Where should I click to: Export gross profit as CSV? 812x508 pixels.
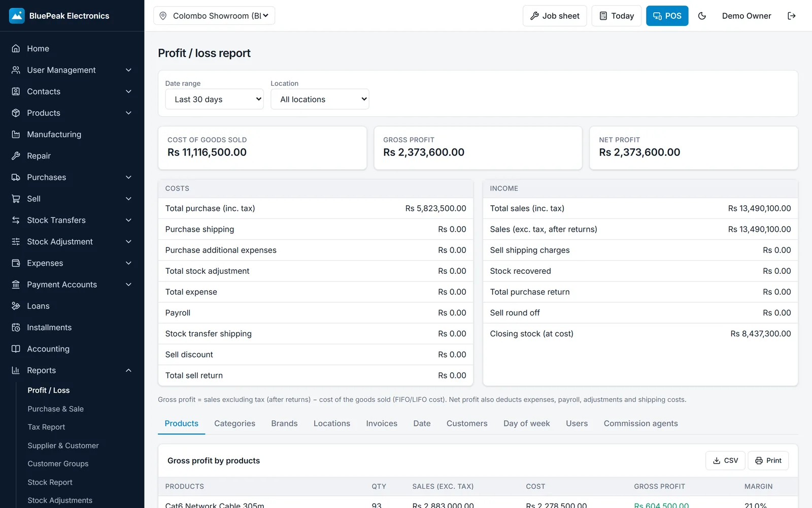(x=725, y=461)
